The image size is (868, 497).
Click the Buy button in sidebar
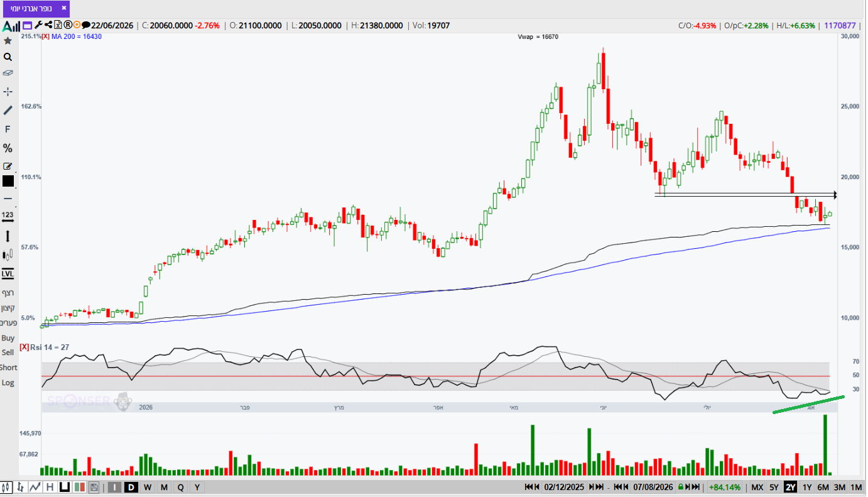(x=8, y=338)
